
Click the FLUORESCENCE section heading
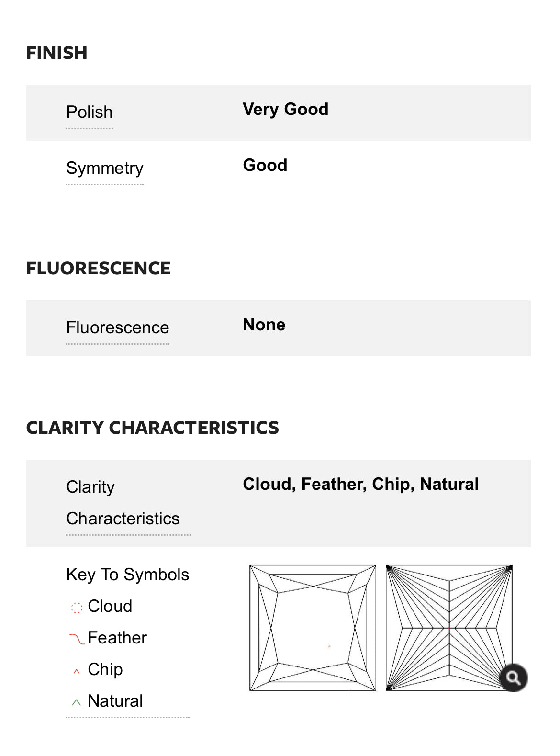point(99,269)
